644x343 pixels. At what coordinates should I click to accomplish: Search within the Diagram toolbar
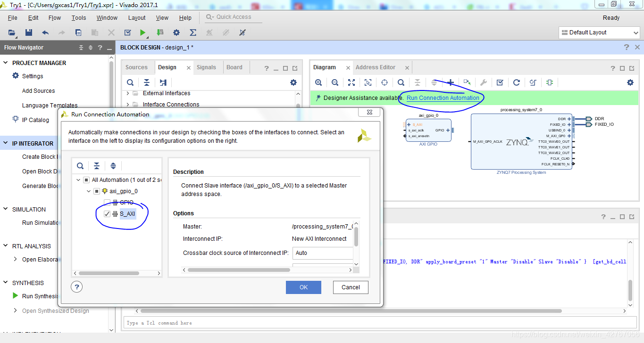(x=401, y=82)
